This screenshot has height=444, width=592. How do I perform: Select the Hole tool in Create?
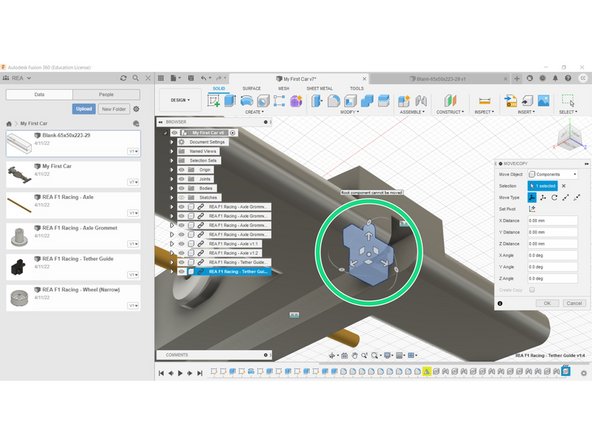(263, 101)
